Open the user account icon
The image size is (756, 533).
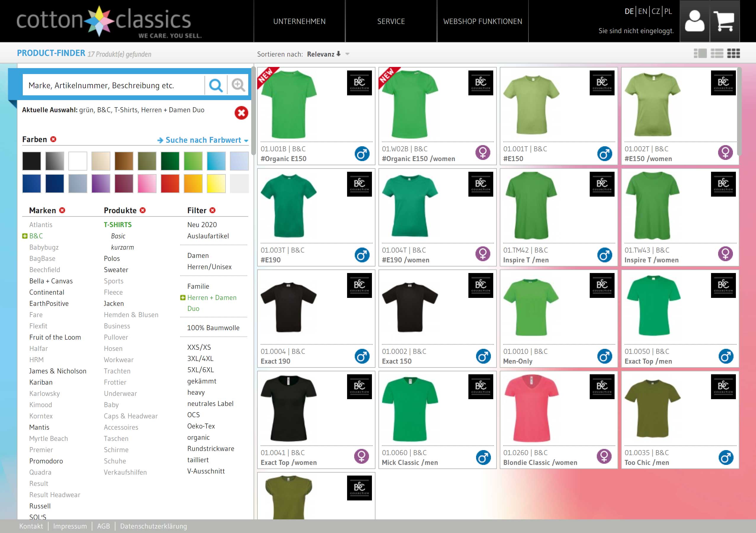tap(694, 21)
